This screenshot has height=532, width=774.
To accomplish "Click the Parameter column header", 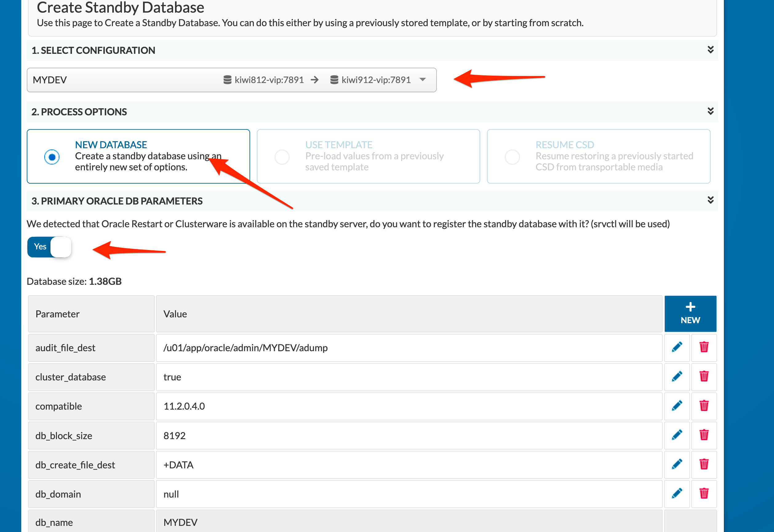I will [91, 314].
